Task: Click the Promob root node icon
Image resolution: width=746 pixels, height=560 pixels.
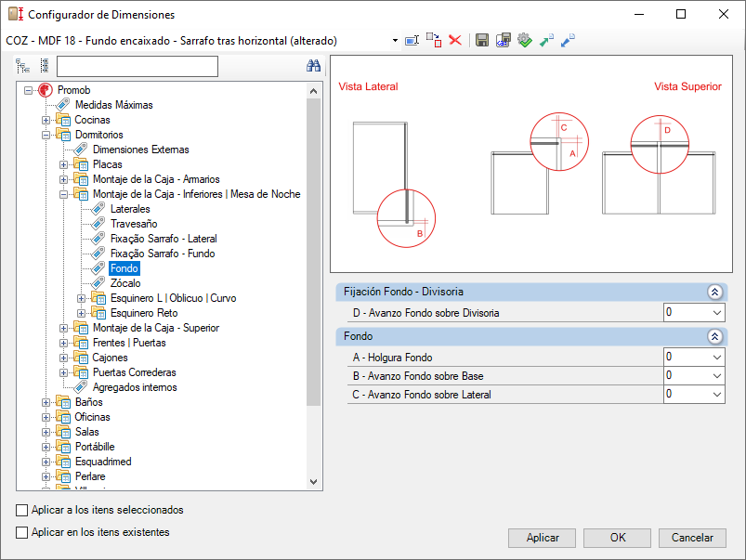Action: pos(46,90)
